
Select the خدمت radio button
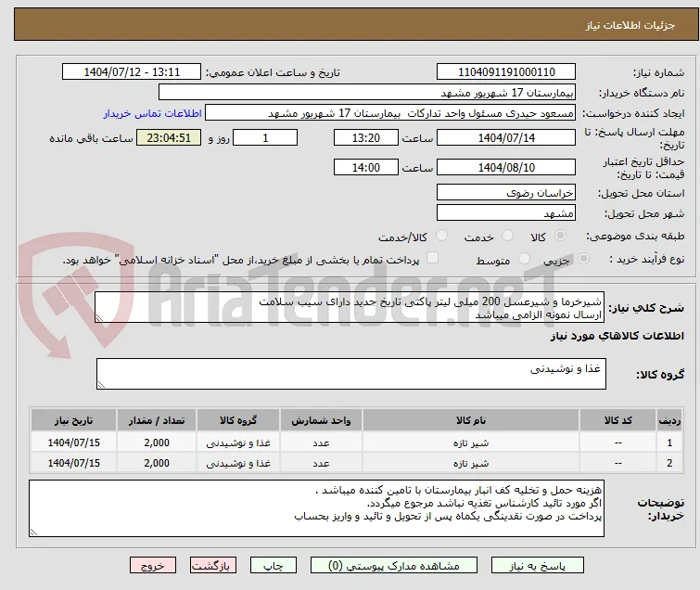click(x=507, y=236)
